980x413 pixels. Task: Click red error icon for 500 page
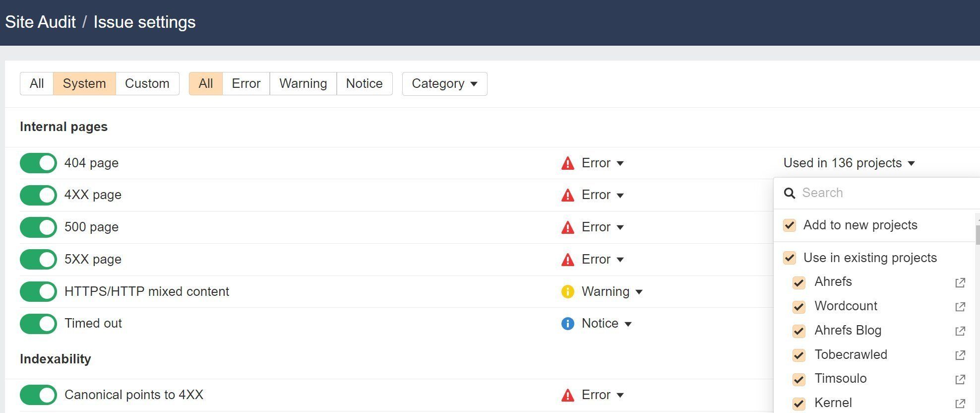click(x=567, y=227)
